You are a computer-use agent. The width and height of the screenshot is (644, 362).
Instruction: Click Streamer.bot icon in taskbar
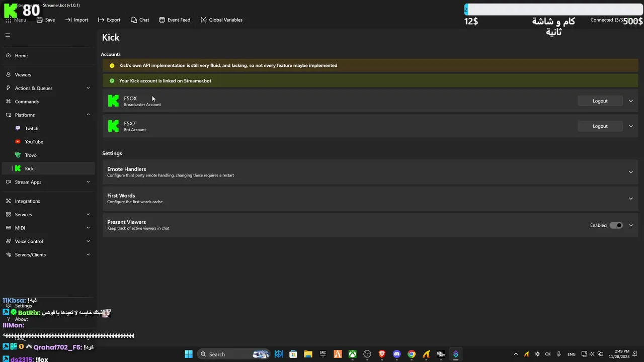(x=456, y=354)
